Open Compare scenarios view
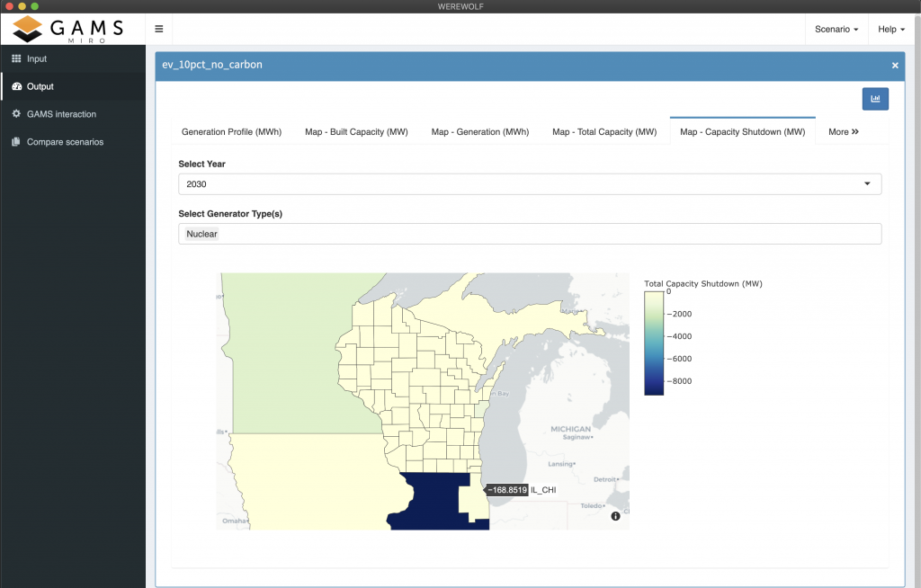This screenshot has height=588, width=921. tap(73, 141)
